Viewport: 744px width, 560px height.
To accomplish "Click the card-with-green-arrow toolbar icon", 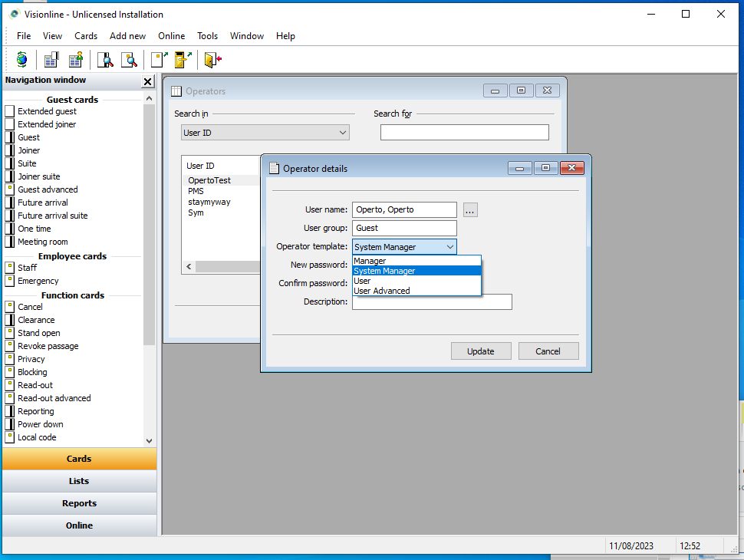I will click(x=159, y=59).
